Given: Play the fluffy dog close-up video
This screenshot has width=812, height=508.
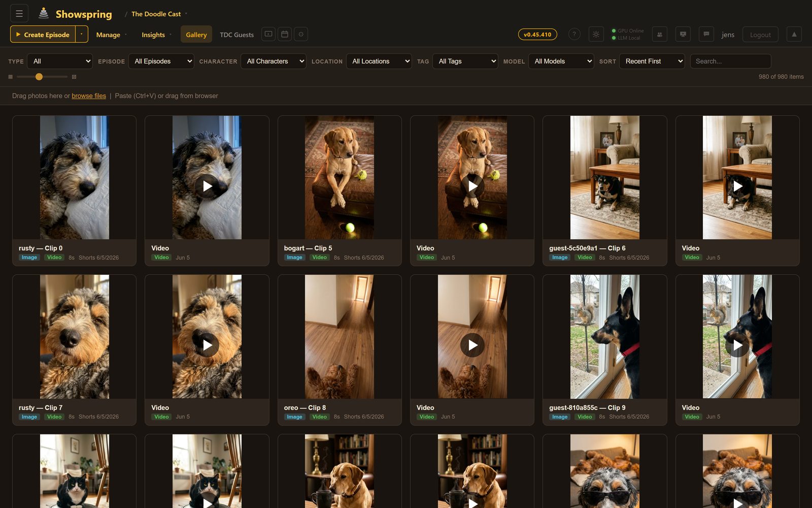Looking at the screenshot, I should coord(207,345).
